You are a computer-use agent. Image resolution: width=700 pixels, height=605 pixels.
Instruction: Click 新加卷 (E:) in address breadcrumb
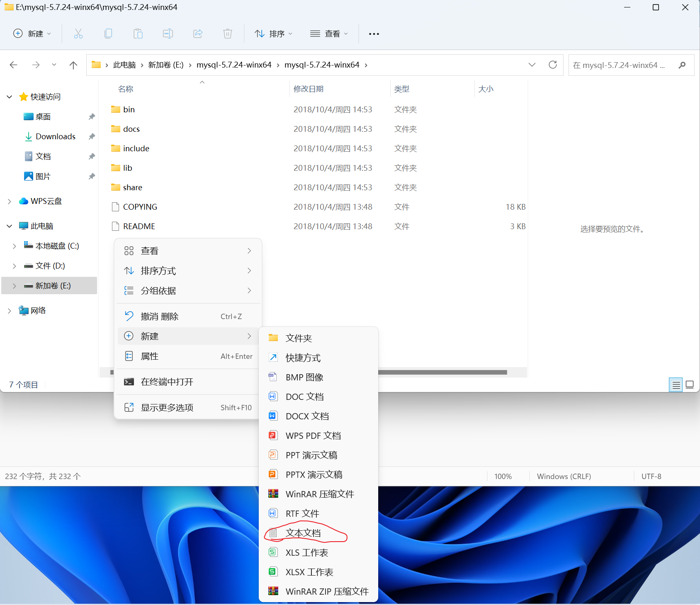(166, 65)
